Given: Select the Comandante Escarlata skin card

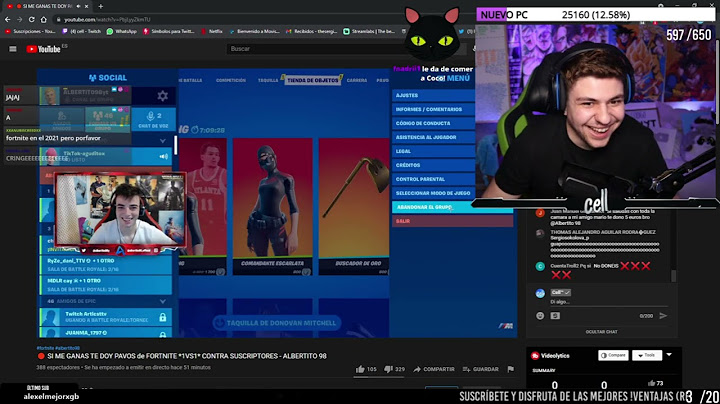Looking at the screenshot, I should coord(273,207).
